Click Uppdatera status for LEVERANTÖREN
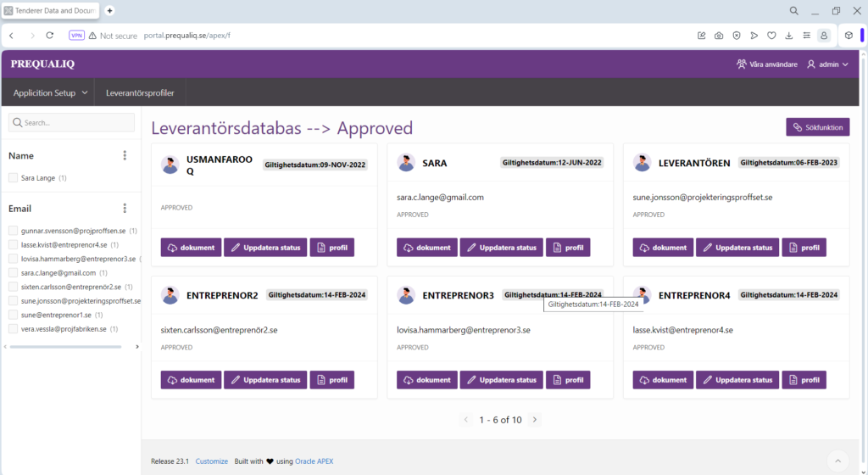 click(x=734, y=248)
